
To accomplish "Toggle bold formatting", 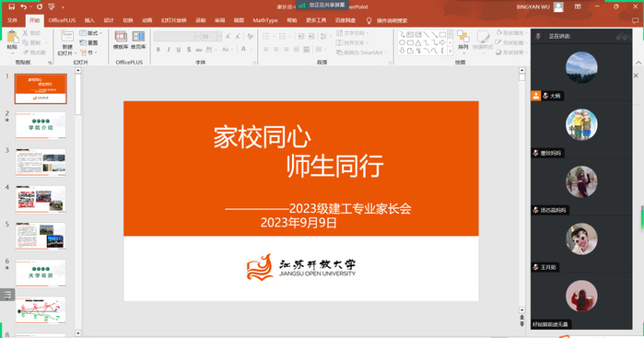I will (158, 50).
